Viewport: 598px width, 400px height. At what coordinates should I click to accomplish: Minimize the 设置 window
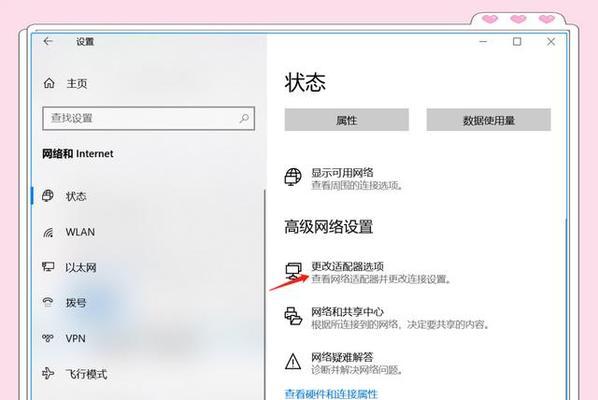point(483,41)
